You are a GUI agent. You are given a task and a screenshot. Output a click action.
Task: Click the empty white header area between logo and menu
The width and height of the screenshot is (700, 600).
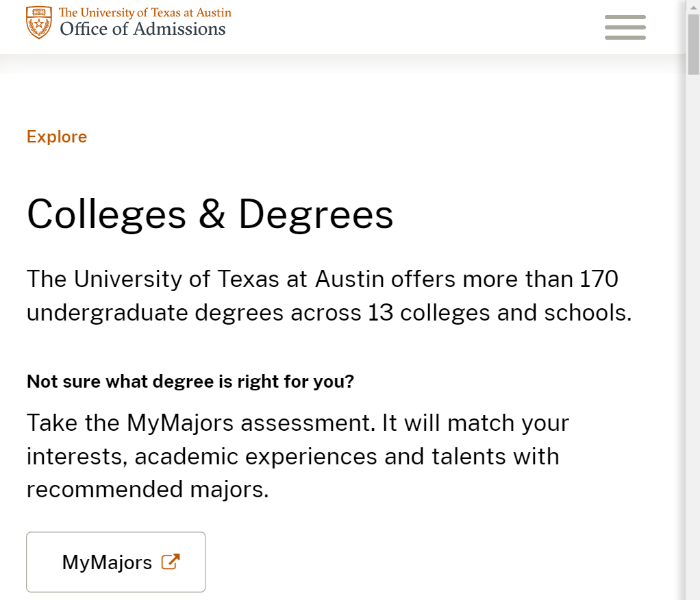pos(415,27)
